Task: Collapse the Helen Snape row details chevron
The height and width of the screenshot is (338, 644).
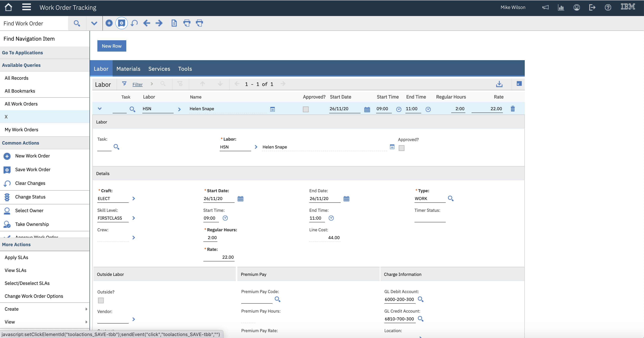Action: point(100,109)
